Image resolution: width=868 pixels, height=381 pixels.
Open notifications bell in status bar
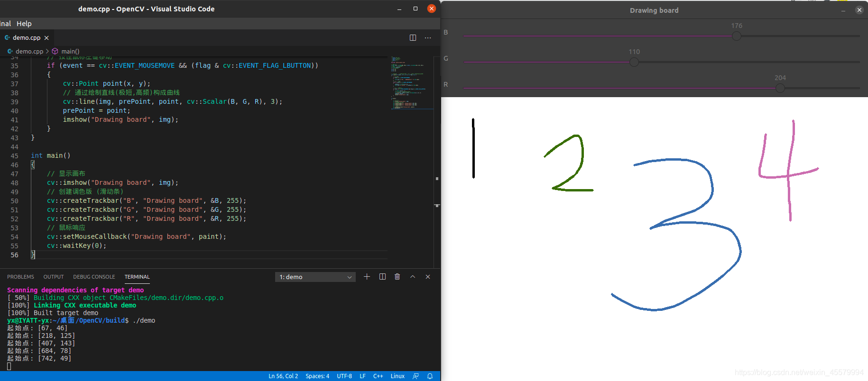pyautogui.click(x=430, y=376)
